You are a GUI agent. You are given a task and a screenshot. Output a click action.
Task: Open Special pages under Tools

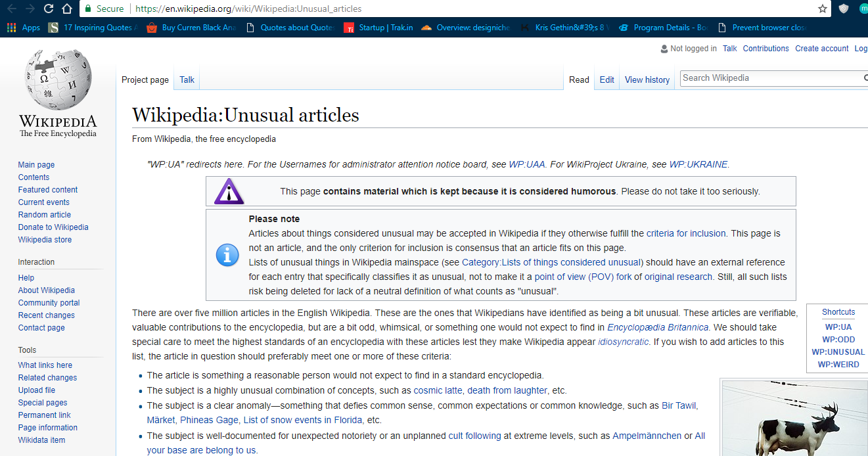[x=43, y=403]
